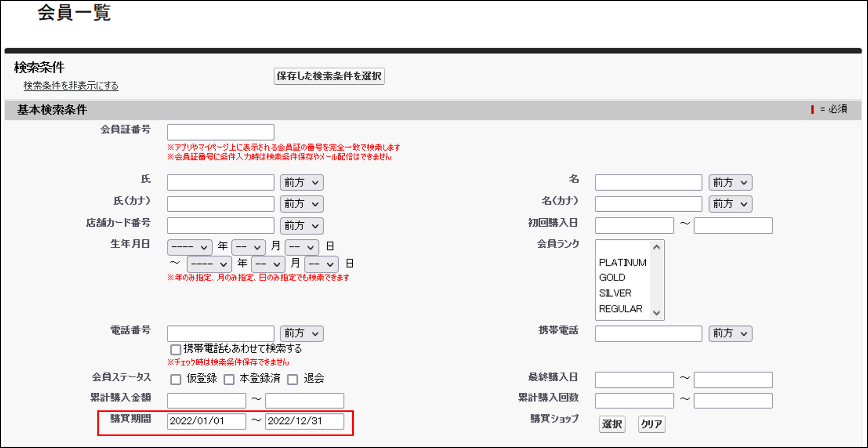868x448 pixels.
Task: Click the 氏 text field
Action: pyautogui.click(x=221, y=182)
